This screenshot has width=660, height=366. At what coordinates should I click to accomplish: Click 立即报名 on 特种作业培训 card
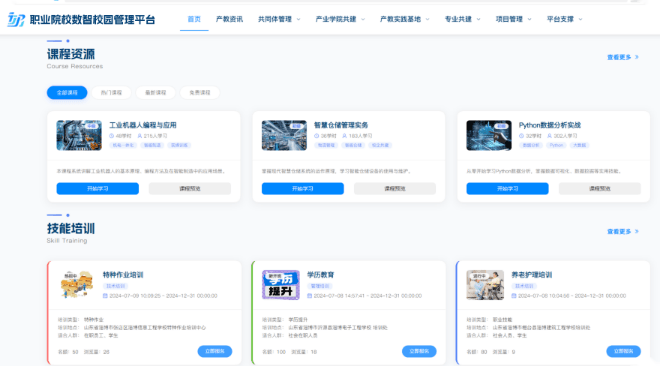(x=215, y=351)
